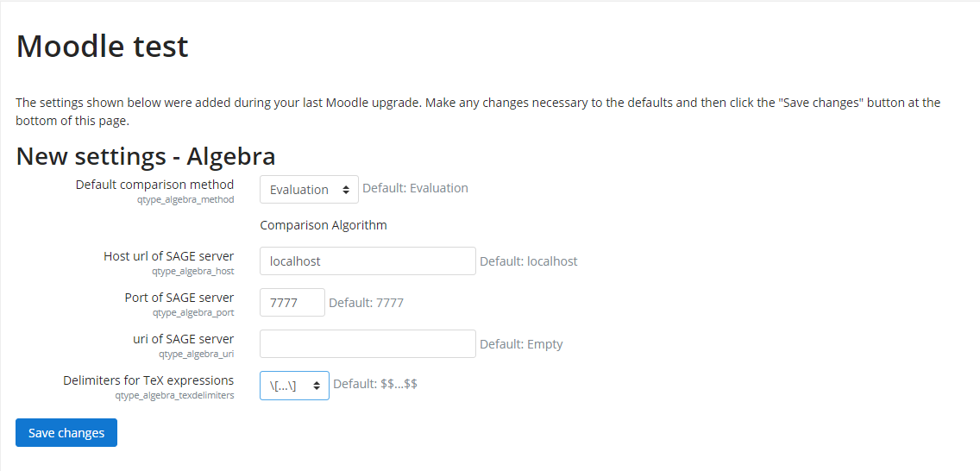Click the "Default comparison method" label

pyautogui.click(x=154, y=184)
